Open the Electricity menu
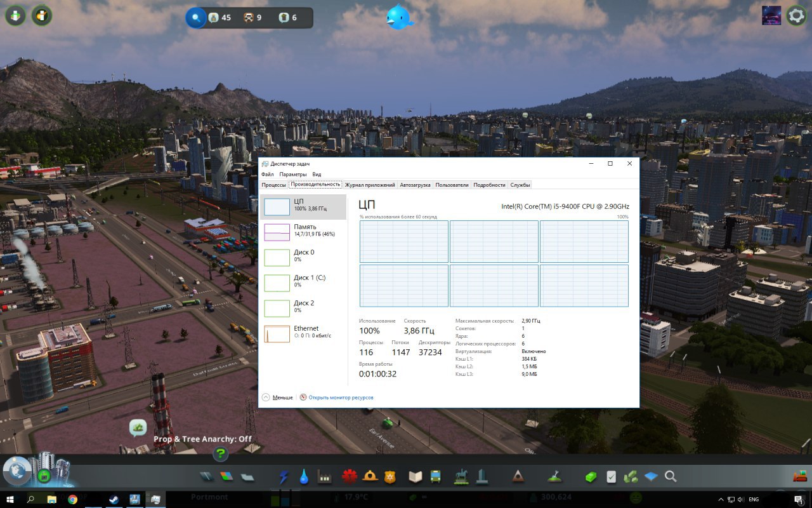The image size is (812, 508). tap(284, 476)
